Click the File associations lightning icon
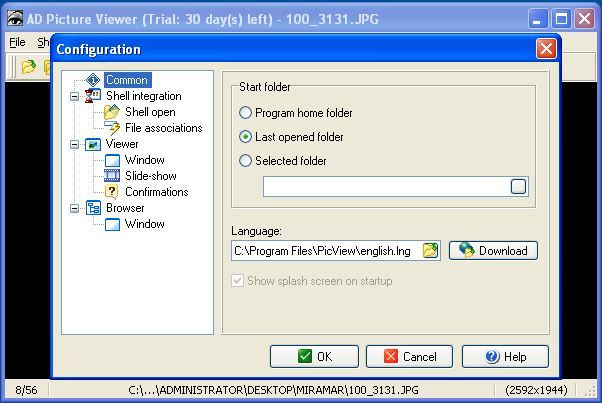 point(112,128)
